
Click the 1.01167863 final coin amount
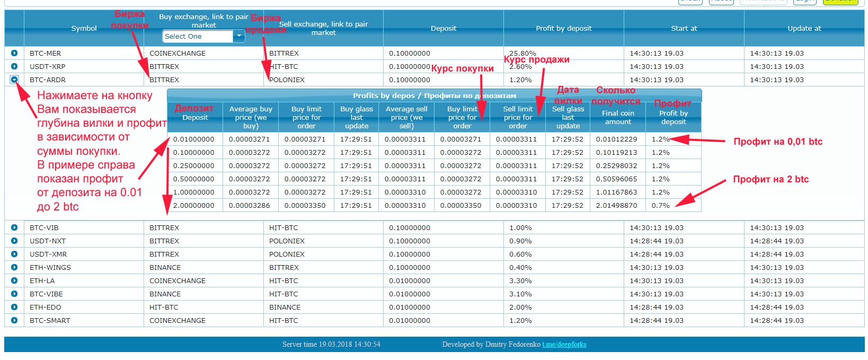[x=616, y=192]
